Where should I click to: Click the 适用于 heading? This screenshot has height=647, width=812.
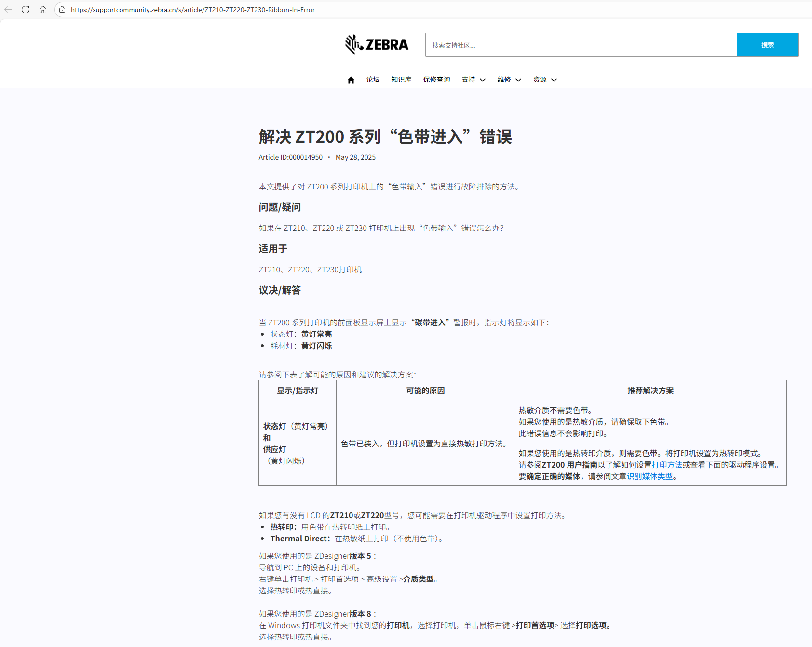tap(273, 249)
